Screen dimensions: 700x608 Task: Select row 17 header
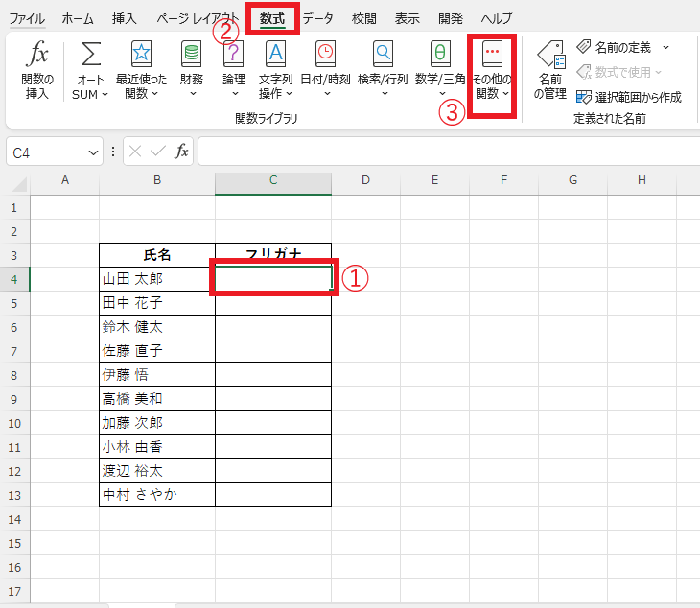tap(14, 591)
